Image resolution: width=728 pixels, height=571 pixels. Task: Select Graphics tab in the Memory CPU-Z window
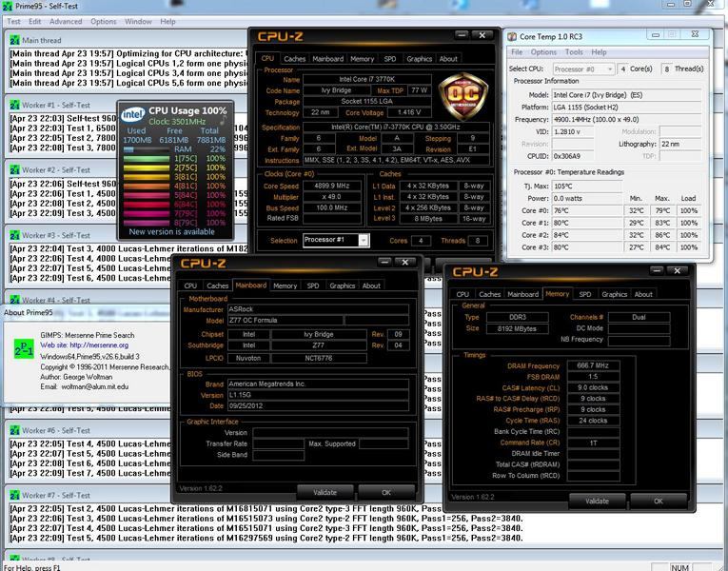click(614, 294)
